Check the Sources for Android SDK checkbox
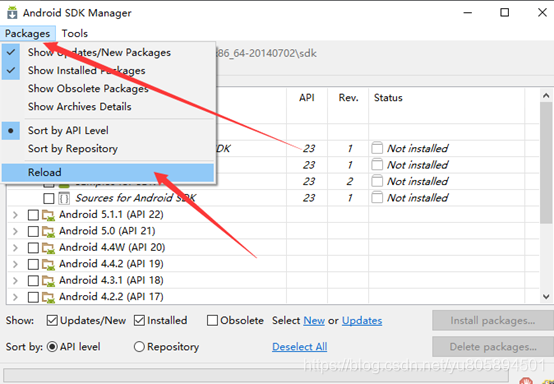Viewport: 554px width, 384px height. 49,199
